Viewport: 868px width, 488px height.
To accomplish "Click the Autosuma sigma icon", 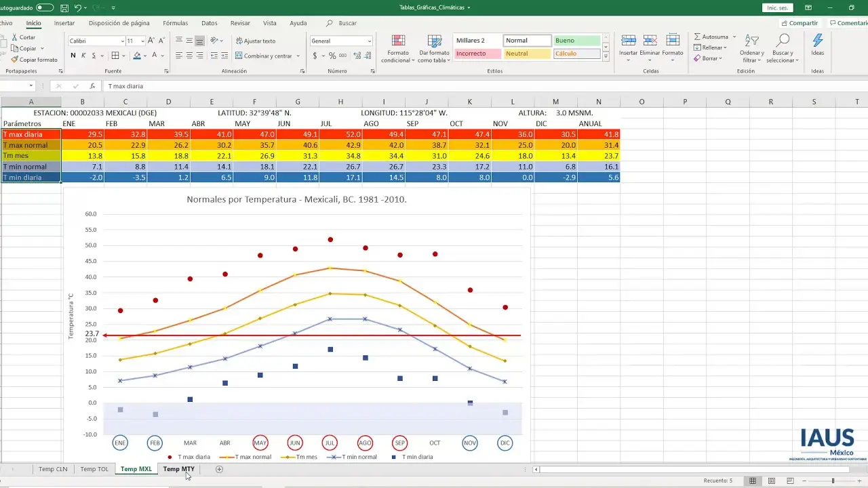I will click(x=697, y=37).
